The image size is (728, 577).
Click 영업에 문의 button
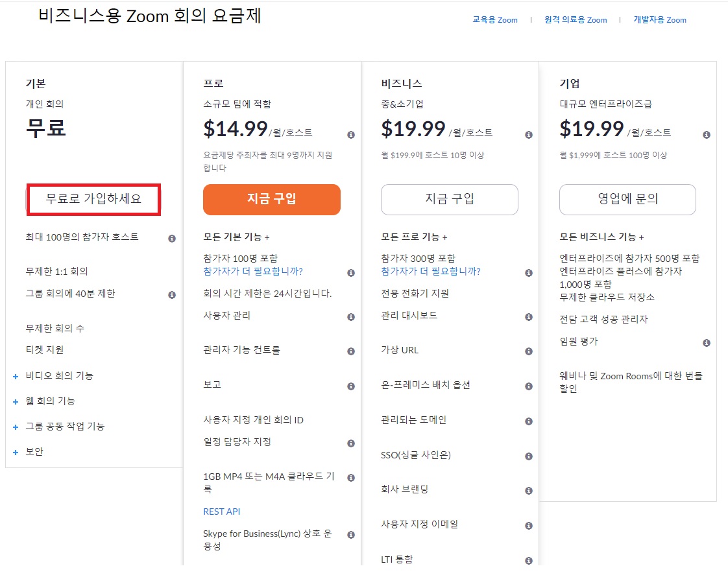[x=627, y=200]
